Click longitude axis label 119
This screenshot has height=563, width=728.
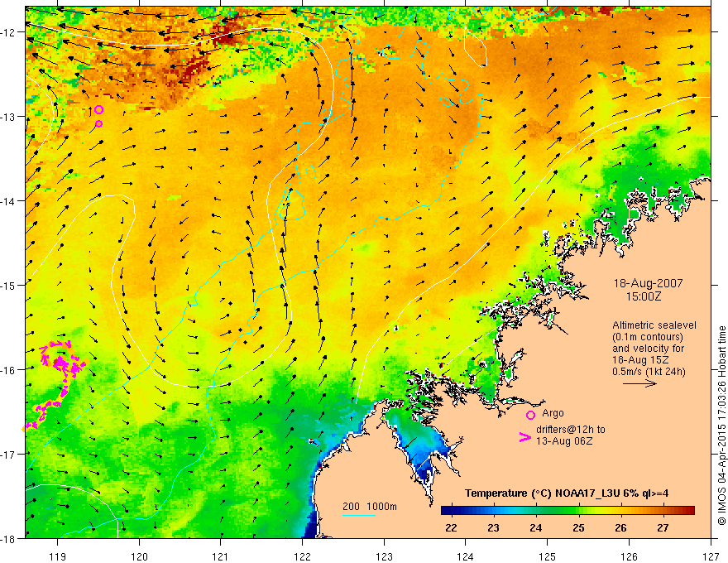click(58, 556)
